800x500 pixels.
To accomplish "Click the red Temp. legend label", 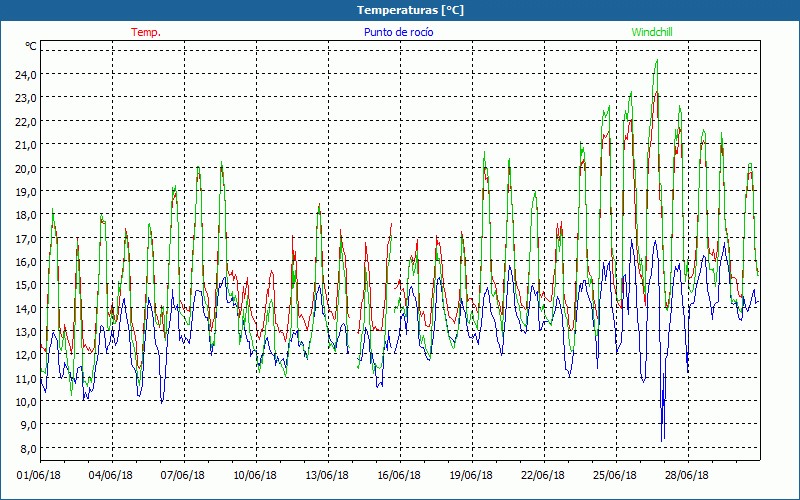I will tap(146, 32).
